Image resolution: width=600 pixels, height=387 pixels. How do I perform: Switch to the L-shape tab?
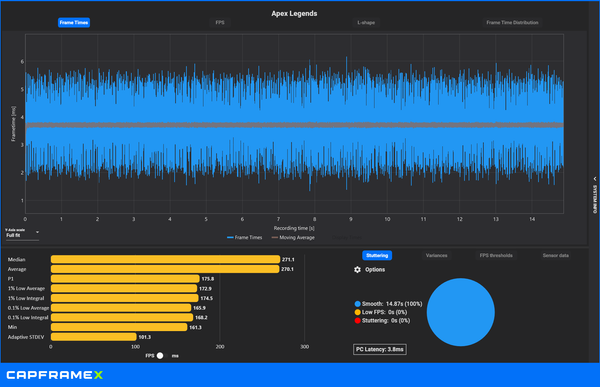366,23
